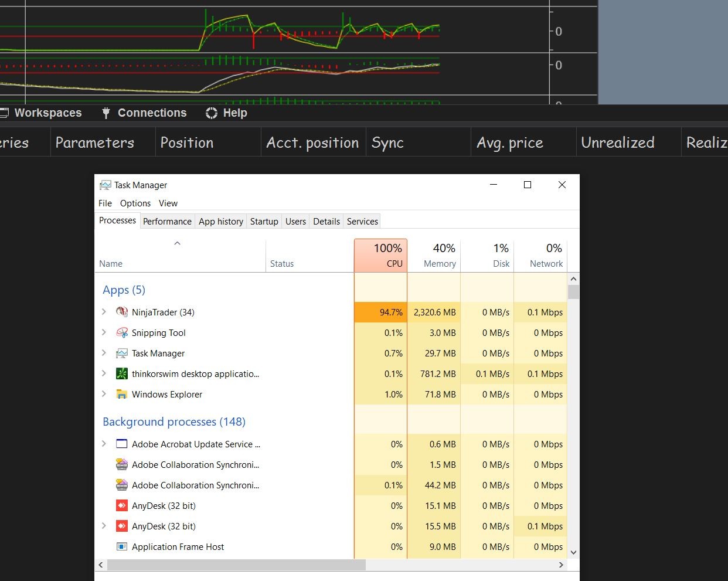Viewport: 728px width, 581px height.
Task: Open the View menu in Task Manager
Action: [x=168, y=203]
